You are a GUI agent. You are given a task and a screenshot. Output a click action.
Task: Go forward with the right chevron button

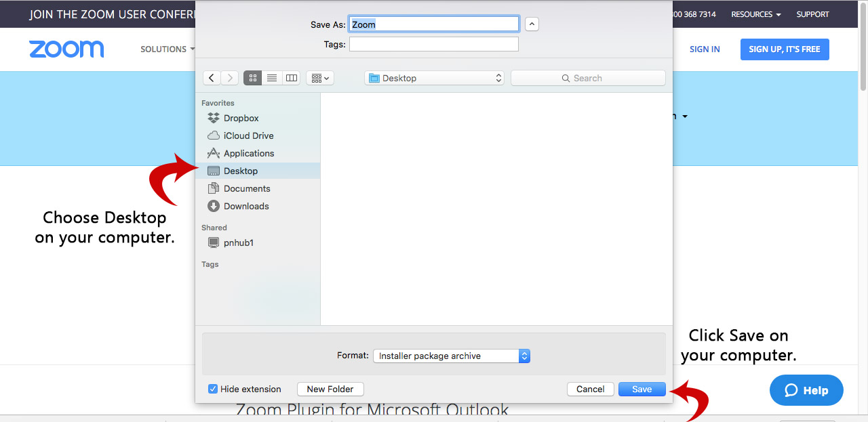(230, 78)
